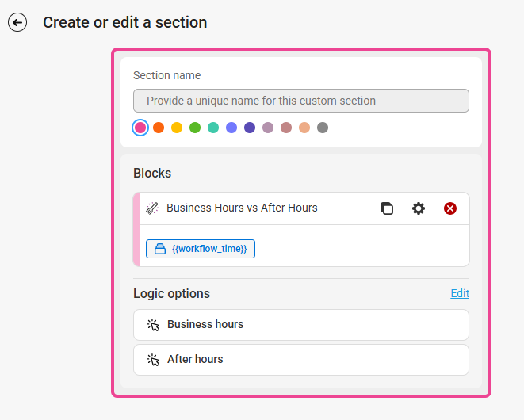Pick the gray color swatch
This screenshot has width=524, height=420.
tap(323, 128)
